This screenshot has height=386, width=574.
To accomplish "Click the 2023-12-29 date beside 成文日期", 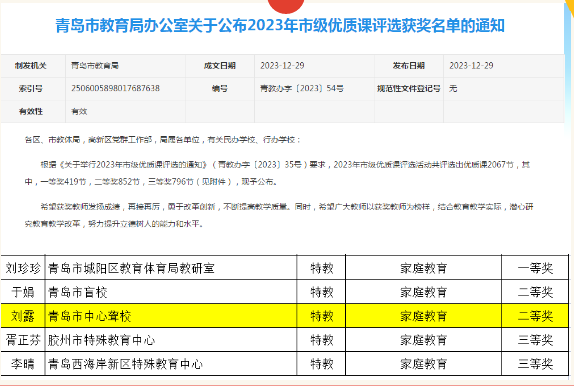I will click(x=282, y=66).
